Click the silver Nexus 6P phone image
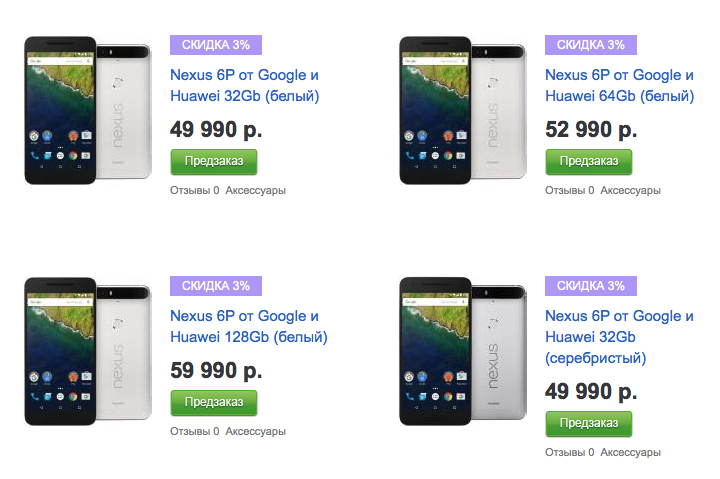Image resolution: width=720 pixels, height=479 pixels. (462, 350)
